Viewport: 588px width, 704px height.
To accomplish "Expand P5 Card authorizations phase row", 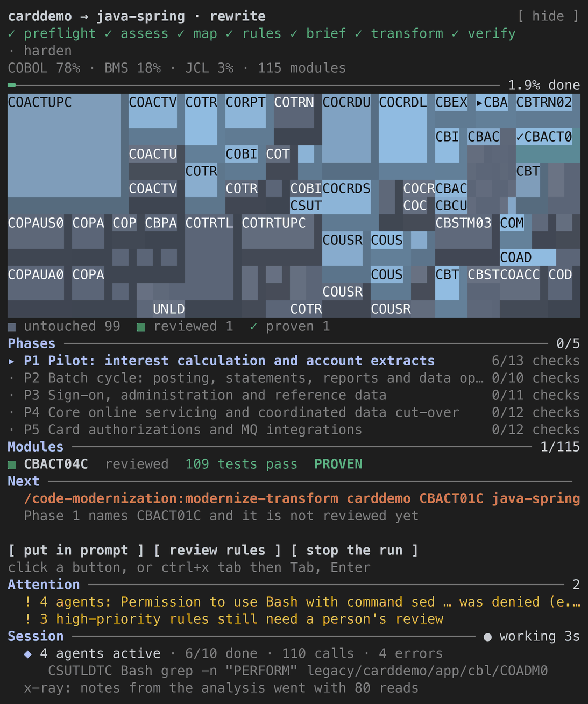I will (294, 430).
